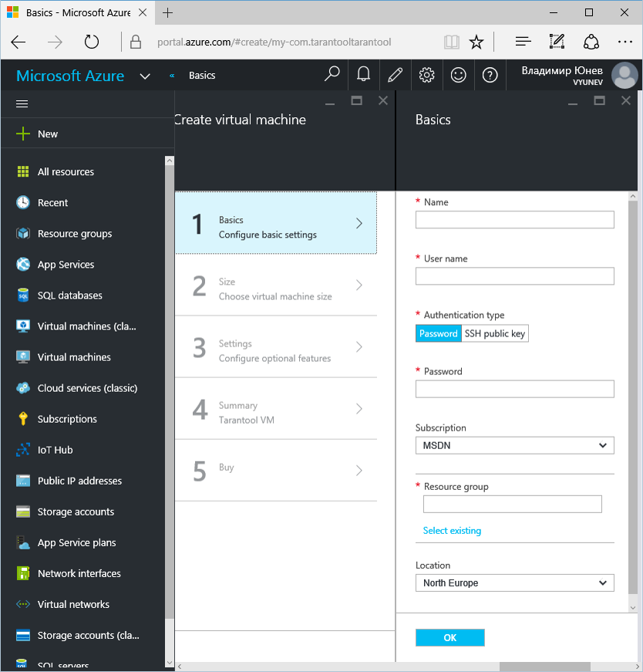The height and width of the screenshot is (672, 643).
Task: Click the browser reading view book icon
Action: tap(452, 42)
